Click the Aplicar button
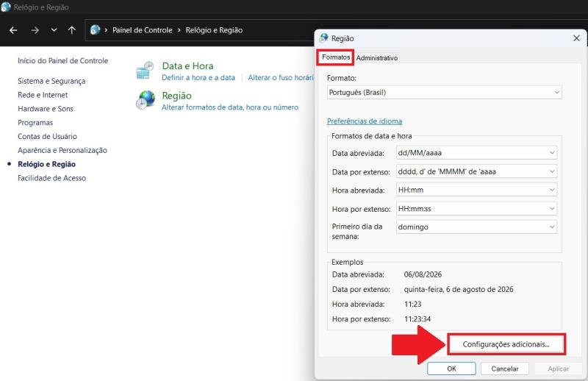Image resolution: width=588 pixels, height=381 pixels. tap(558, 368)
